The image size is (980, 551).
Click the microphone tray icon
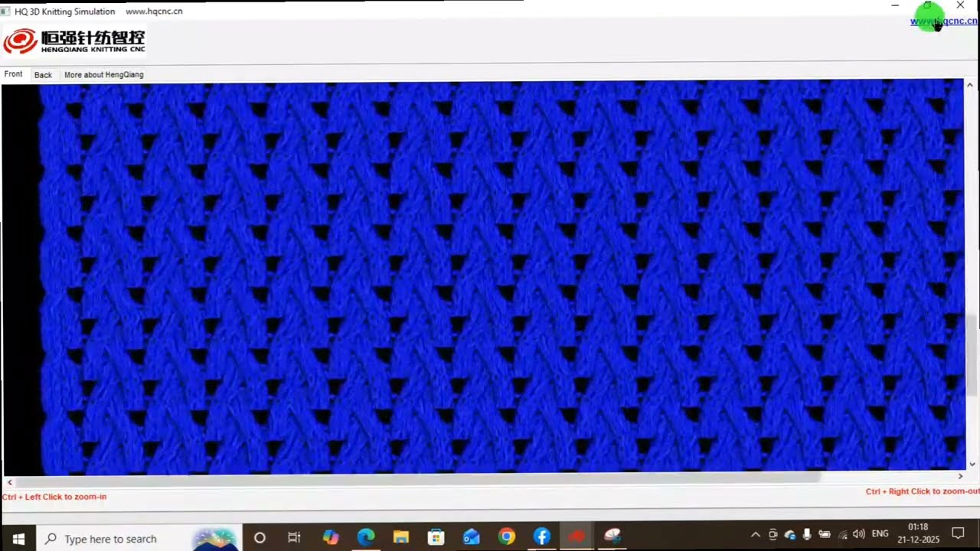[807, 534]
